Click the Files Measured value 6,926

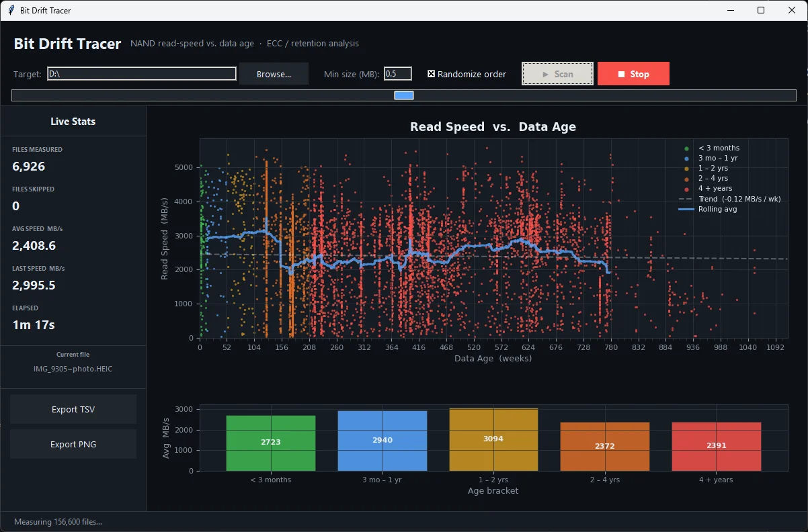click(x=29, y=167)
